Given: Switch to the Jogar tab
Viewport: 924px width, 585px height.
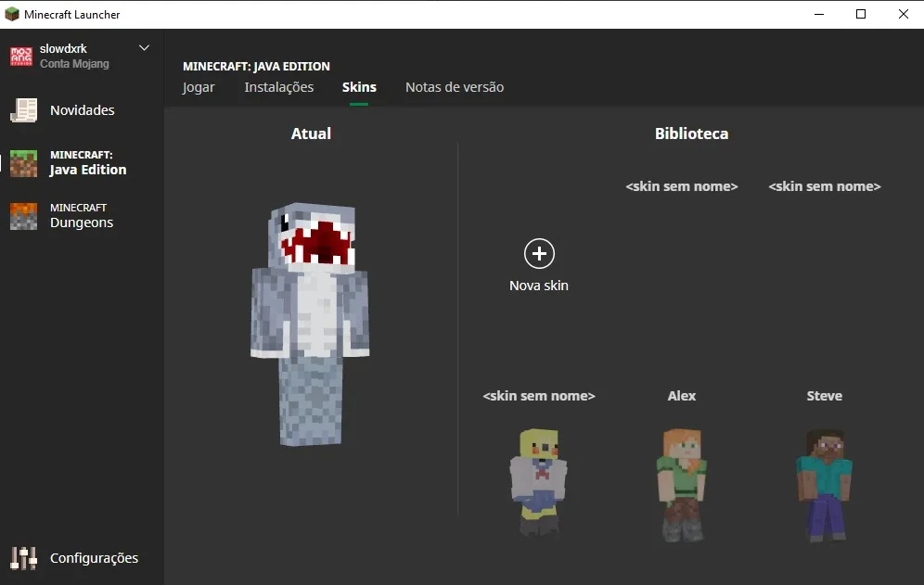Looking at the screenshot, I should coord(199,87).
